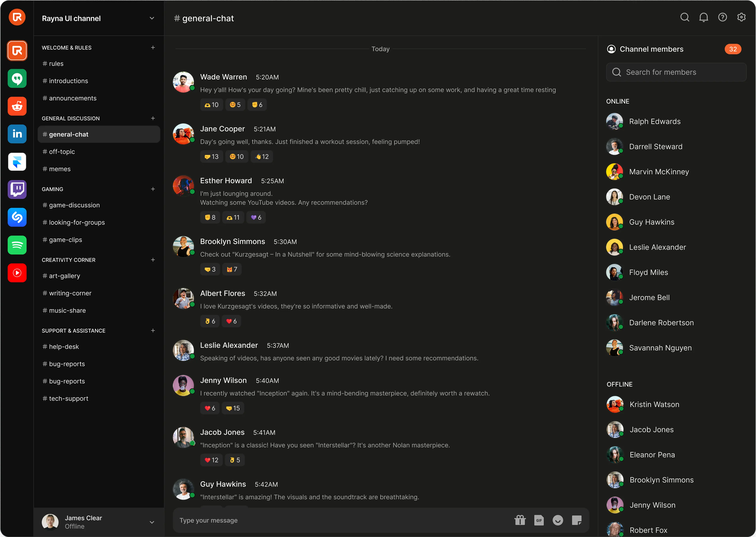Viewport: 756px width, 537px height.
Task: Select the Framer server icon
Action: tap(17, 162)
